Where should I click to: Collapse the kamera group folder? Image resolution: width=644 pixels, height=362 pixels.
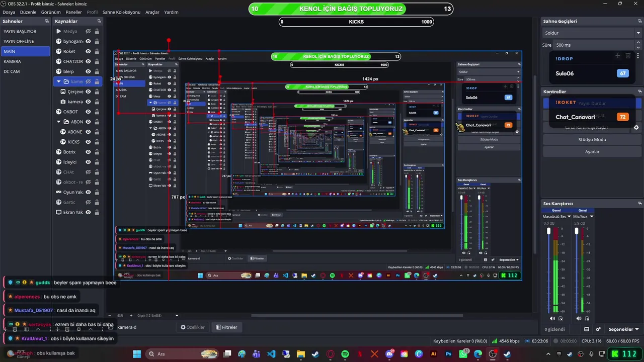(58, 81)
